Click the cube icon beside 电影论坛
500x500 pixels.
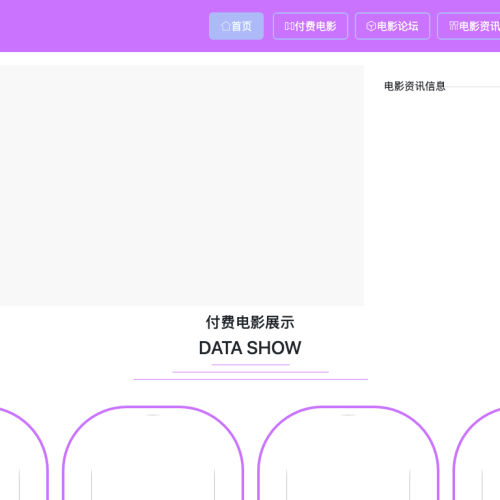371,26
